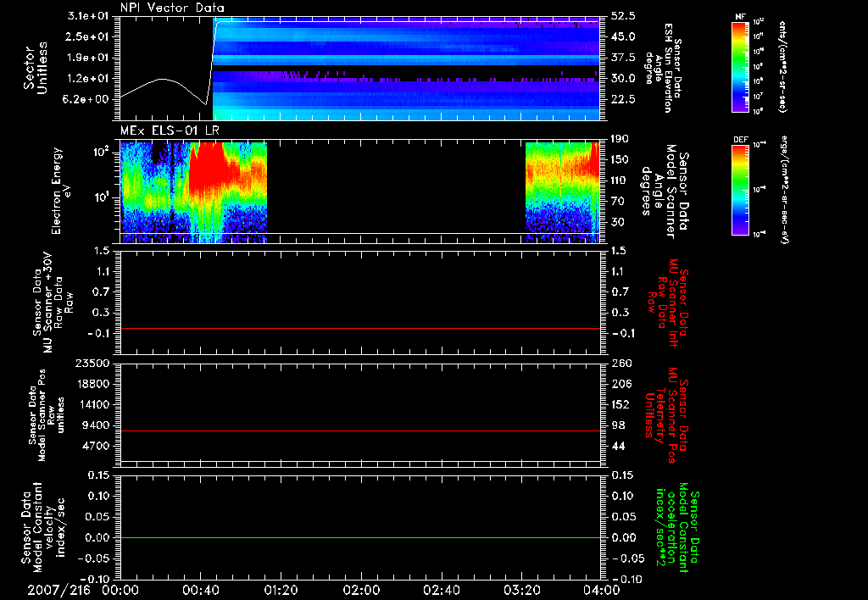Click the "37.5" sun elevation tick value

pyautogui.click(x=623, y=58)
